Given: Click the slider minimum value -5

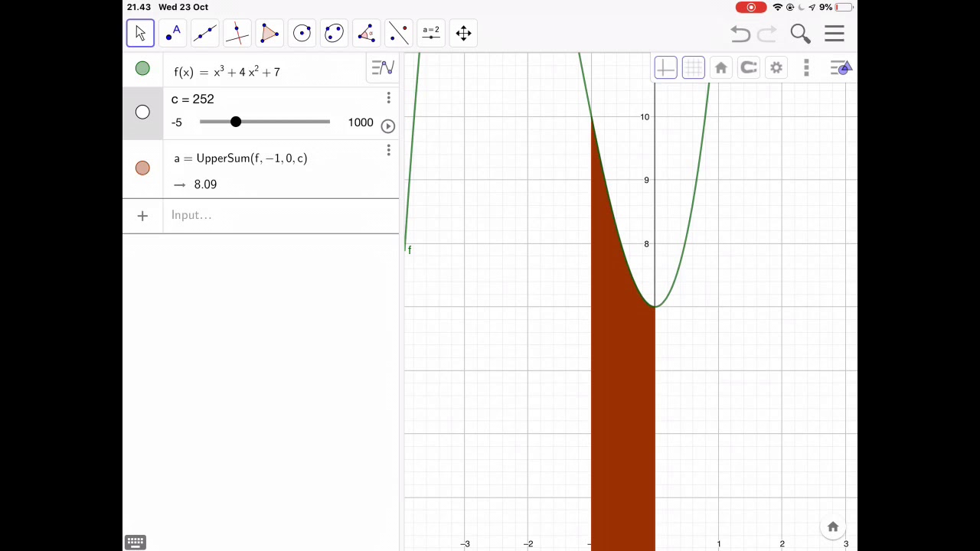Looking at the screenshot, I should tap(177, 122).
